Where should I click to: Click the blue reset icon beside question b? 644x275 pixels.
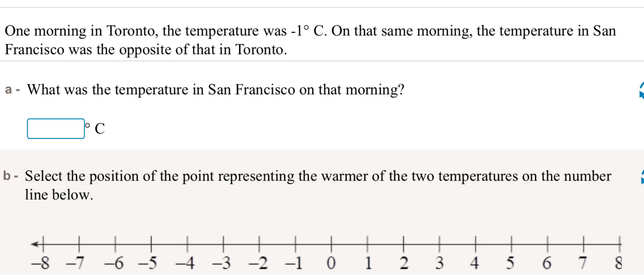(642, 177)
